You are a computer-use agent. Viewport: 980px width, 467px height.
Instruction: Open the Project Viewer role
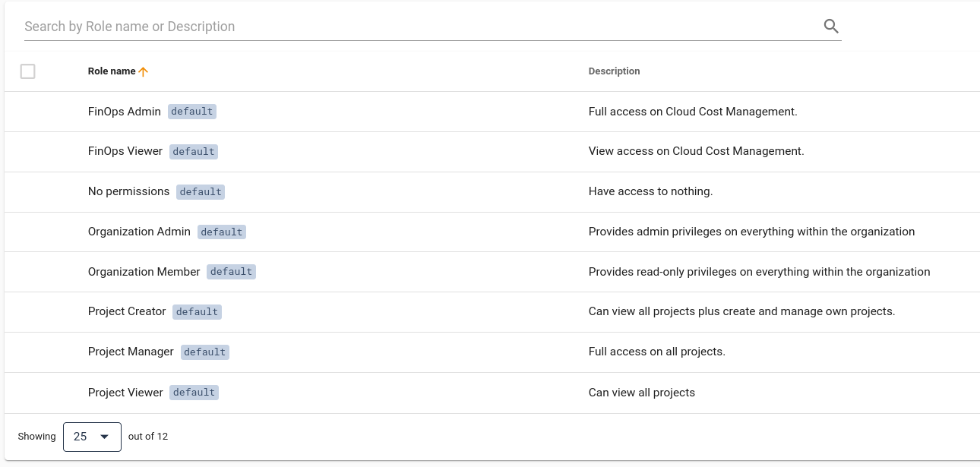125,393
